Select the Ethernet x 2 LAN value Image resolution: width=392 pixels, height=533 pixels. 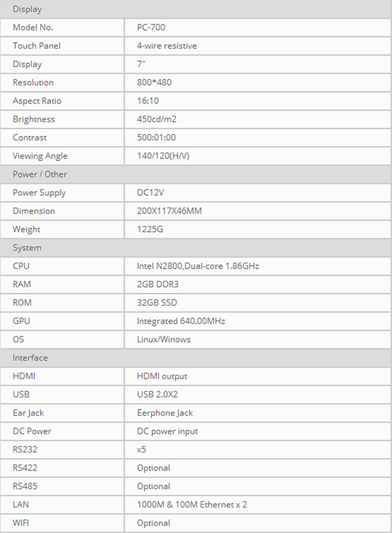click(x=192, y=505)
